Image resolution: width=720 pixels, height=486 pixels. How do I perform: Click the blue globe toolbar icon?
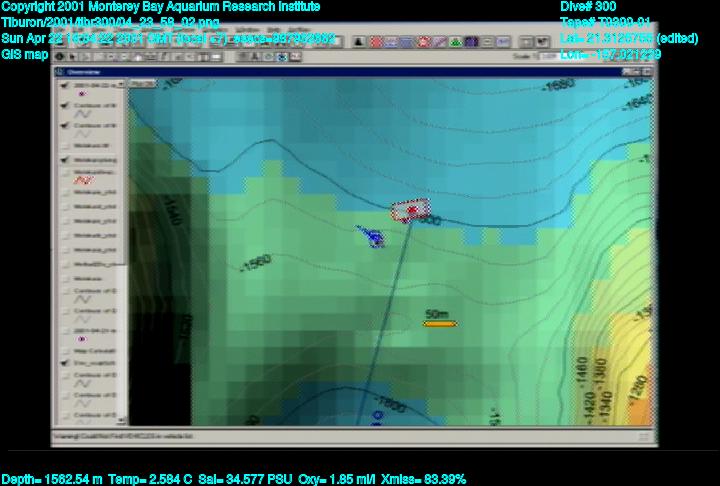click(x=282, y=57)
